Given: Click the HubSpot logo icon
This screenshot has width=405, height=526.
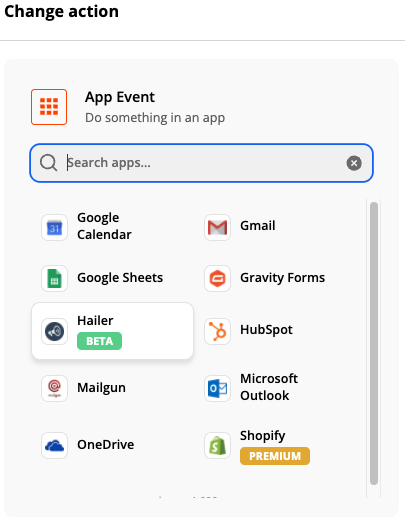Looking at the screenshot, I should point(217,331).
